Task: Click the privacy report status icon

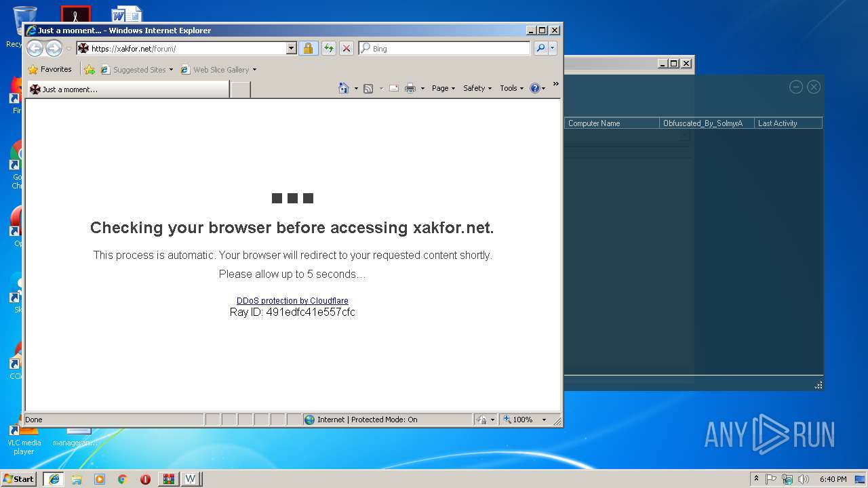Action: 481,420
